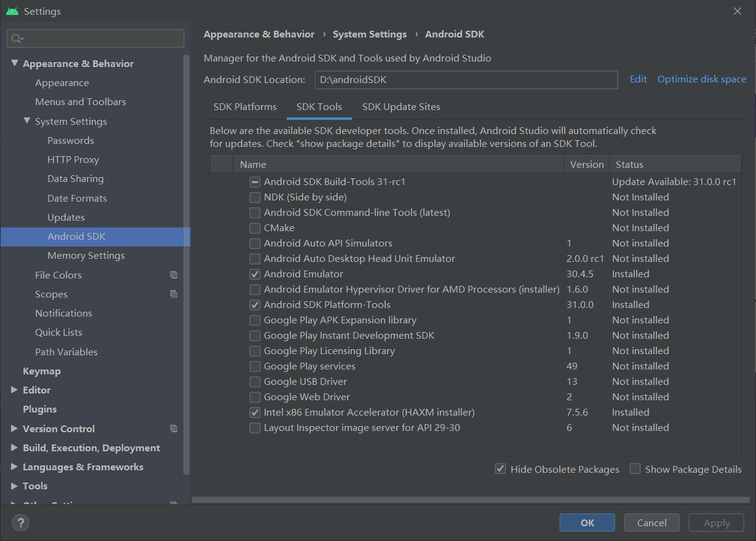
Task: Switch to the SDK Platforms tab
Action: (x=245, y=106)
